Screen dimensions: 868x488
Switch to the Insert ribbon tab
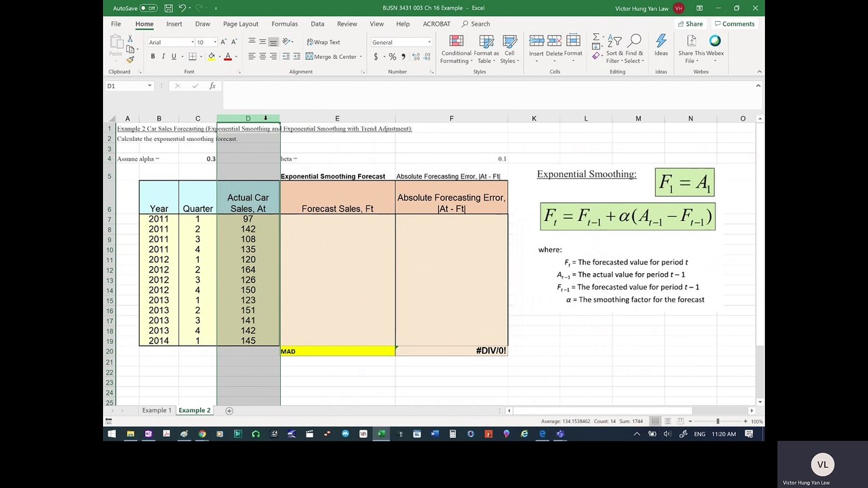tap(174, 24)
